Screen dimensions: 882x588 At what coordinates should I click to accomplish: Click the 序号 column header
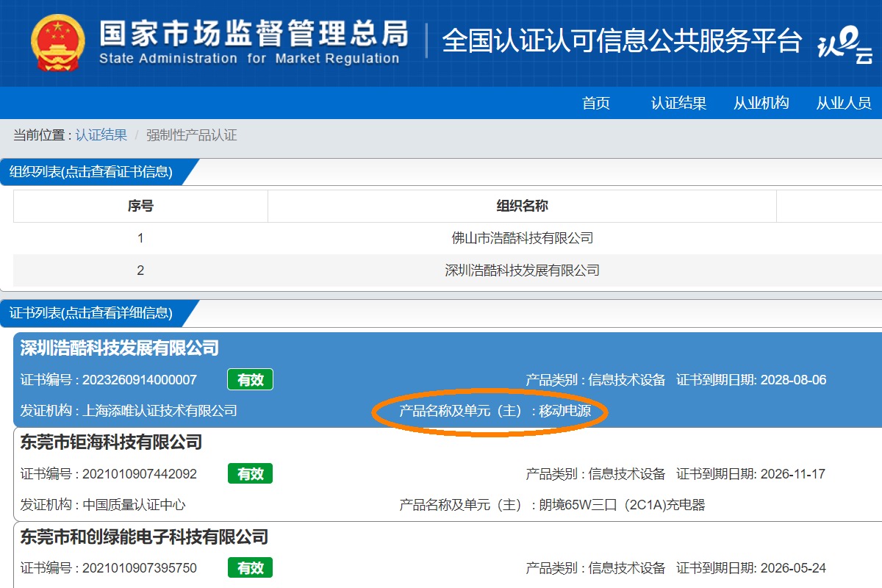click(140, 207)
